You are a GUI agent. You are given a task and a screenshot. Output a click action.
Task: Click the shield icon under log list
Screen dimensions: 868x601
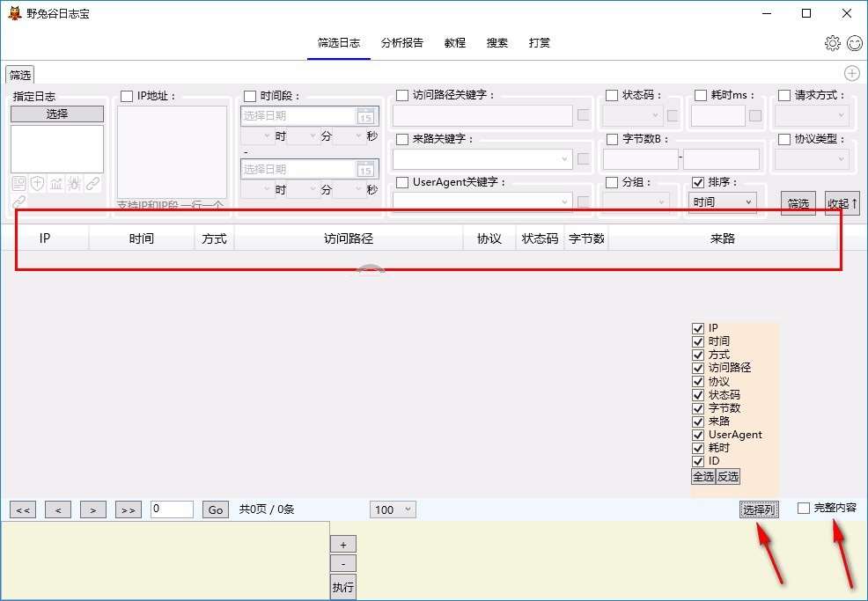[37, 183]
